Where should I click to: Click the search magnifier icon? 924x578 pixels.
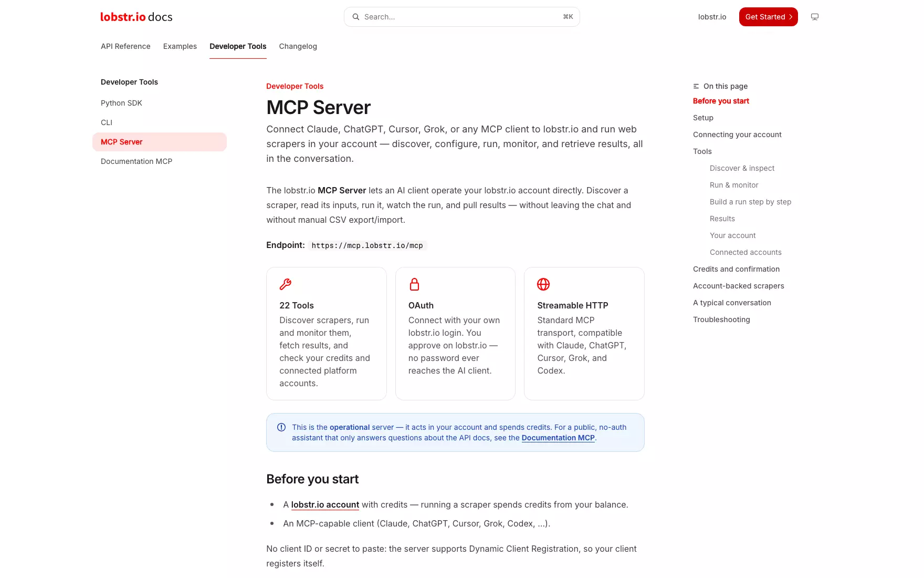356,17
